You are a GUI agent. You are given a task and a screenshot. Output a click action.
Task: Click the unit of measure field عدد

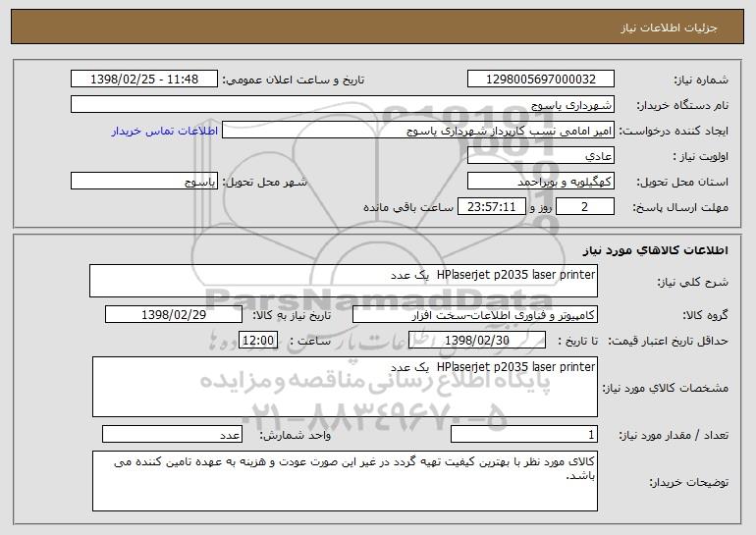click(x=172, y=434)
